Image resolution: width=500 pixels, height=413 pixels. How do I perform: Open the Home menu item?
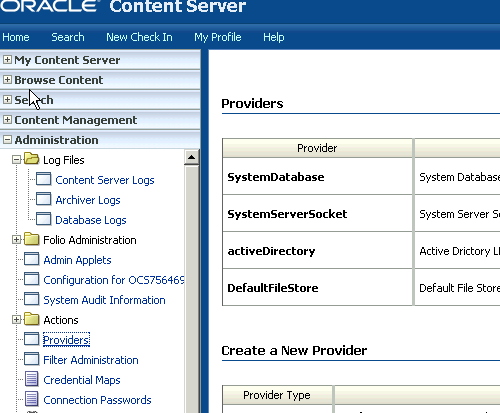16,37
